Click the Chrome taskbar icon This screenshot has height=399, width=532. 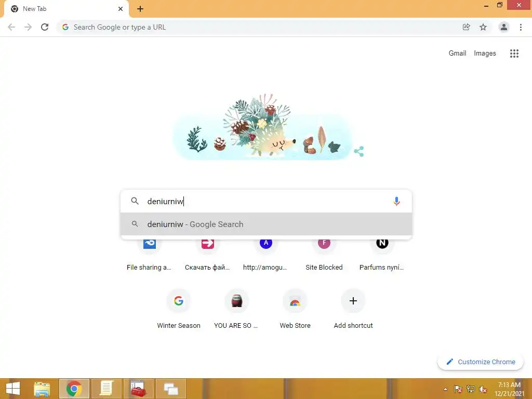(74, 389)
